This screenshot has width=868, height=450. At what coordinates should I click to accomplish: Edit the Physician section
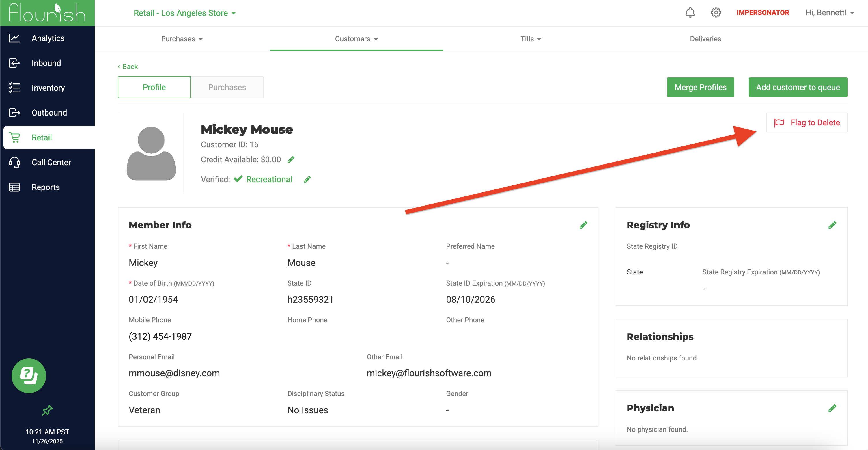click(832, 408)
